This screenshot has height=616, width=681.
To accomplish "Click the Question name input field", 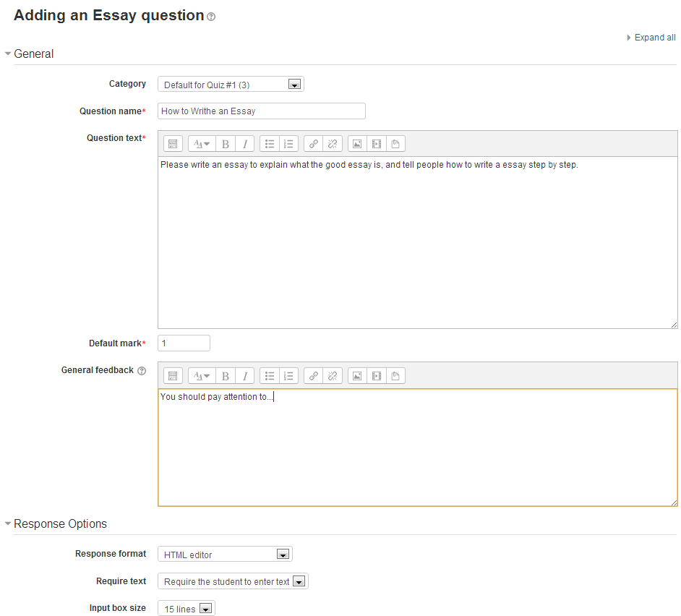I will click(x=262, y=111).
